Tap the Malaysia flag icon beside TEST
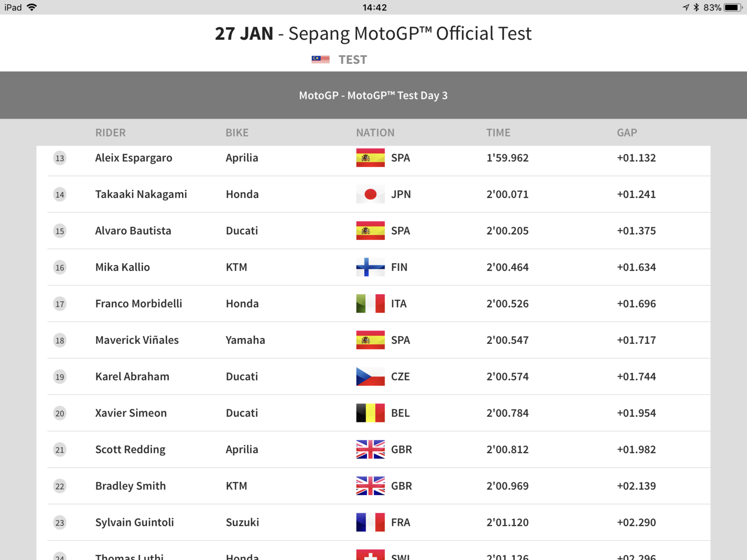747x560 pixels. click(320, 59)
